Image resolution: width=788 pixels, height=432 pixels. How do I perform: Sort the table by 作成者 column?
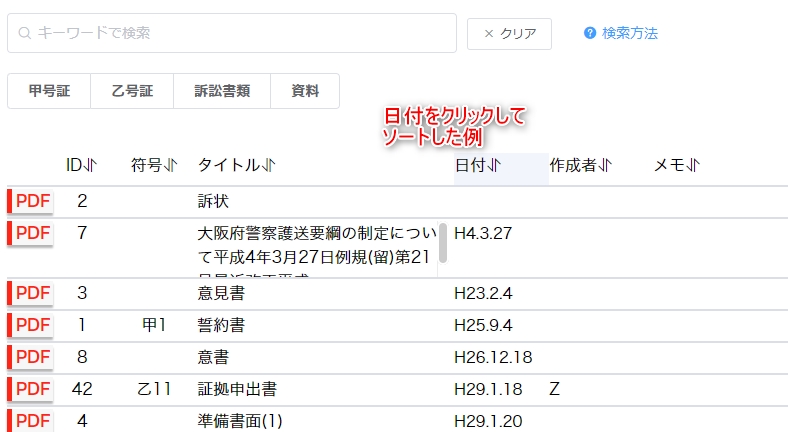pyautogui.click(x=580, y=165)
